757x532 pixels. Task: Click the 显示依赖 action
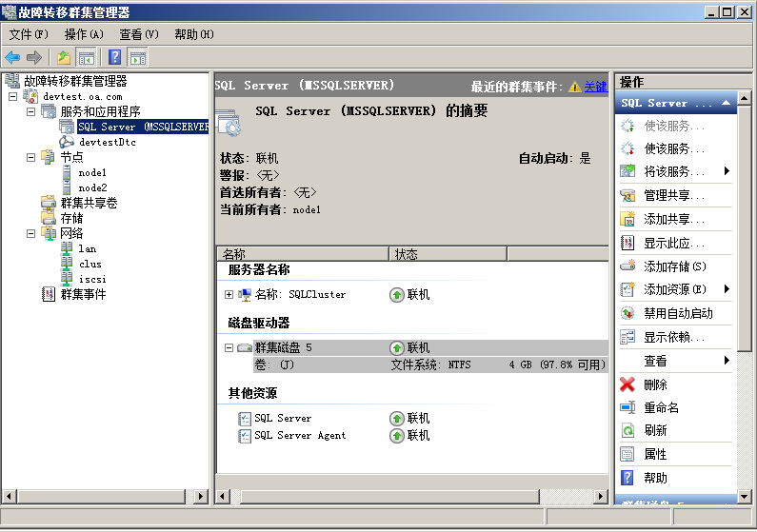(674, 337)
